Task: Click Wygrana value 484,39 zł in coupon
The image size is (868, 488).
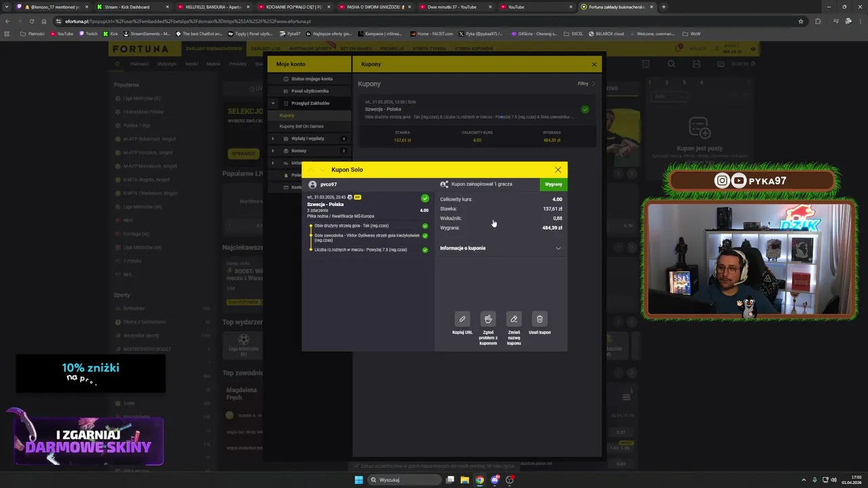Action: click(552, 228)
